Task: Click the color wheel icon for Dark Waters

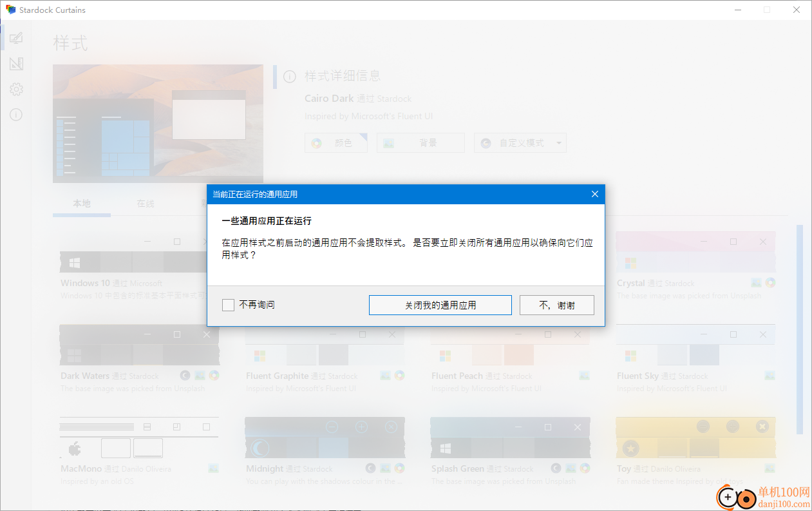Action: (x=214, y=376)
